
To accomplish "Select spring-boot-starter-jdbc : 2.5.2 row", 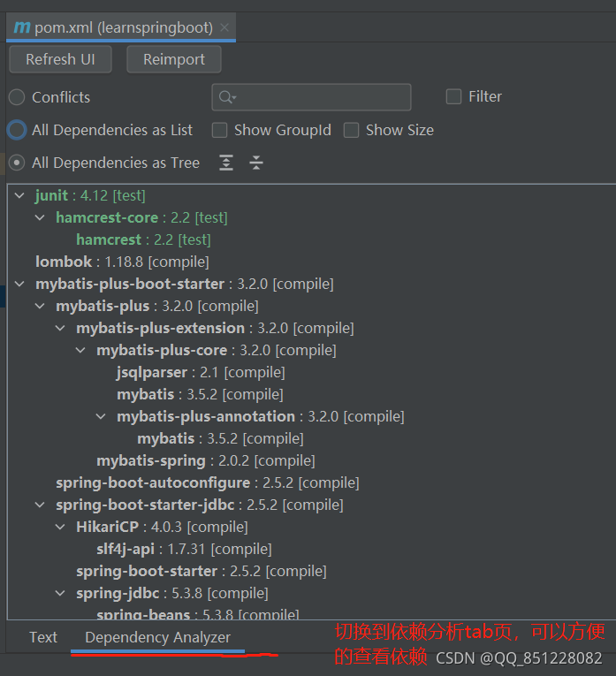I will tap(200, 505).
